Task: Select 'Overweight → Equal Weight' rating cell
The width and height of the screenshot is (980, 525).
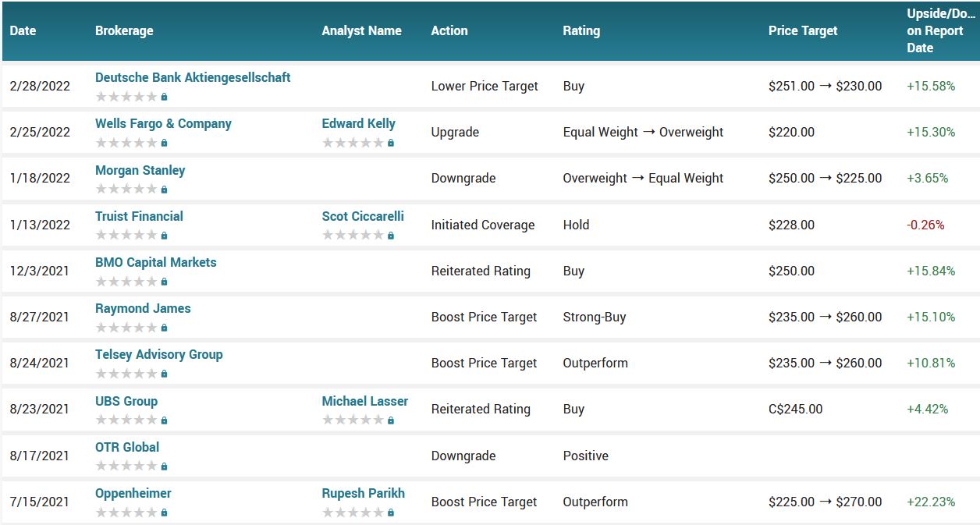Action: point(643,178)
